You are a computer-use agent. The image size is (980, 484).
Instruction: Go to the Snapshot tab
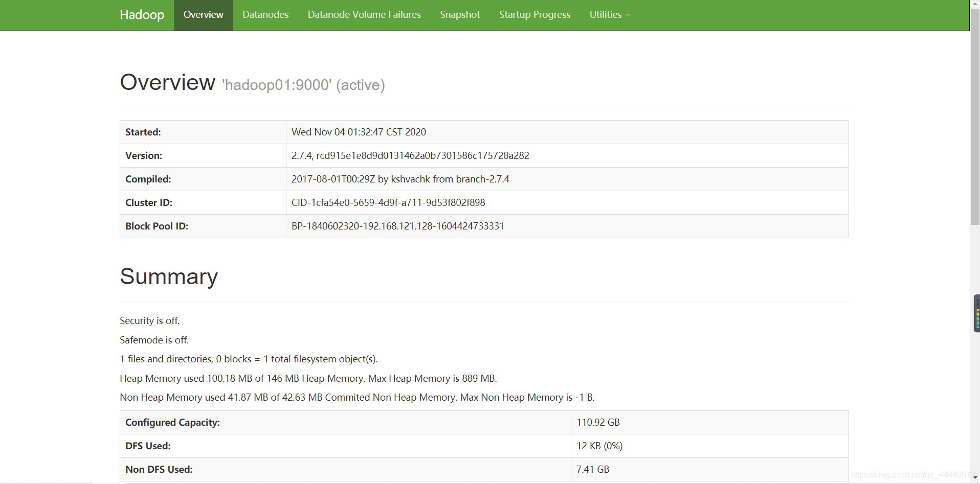460,15
